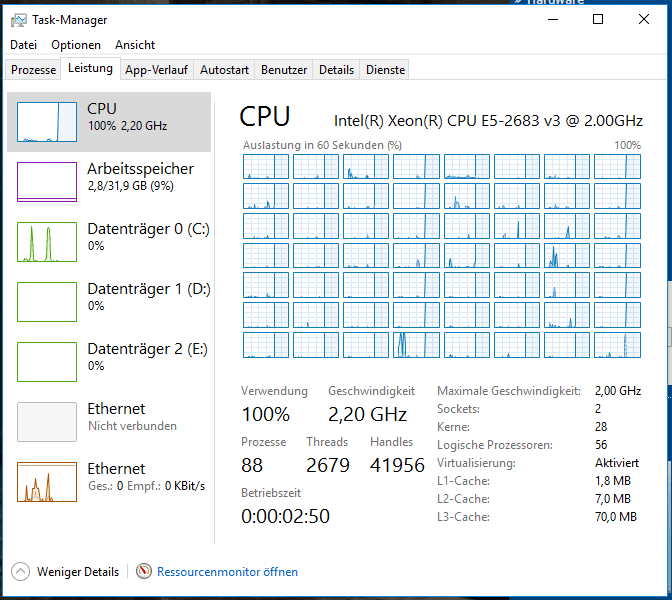Click the Kerne value 28

(x=601, y=427)
